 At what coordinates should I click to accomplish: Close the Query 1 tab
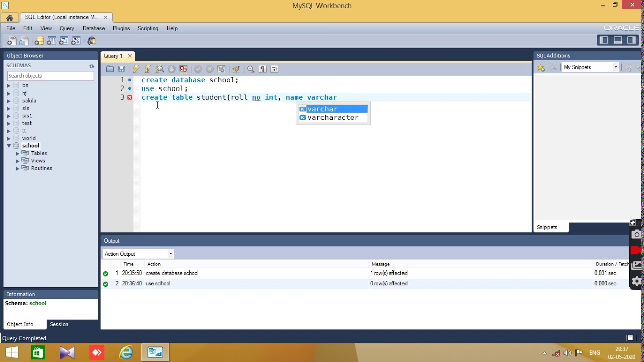(x=130, y=56)
